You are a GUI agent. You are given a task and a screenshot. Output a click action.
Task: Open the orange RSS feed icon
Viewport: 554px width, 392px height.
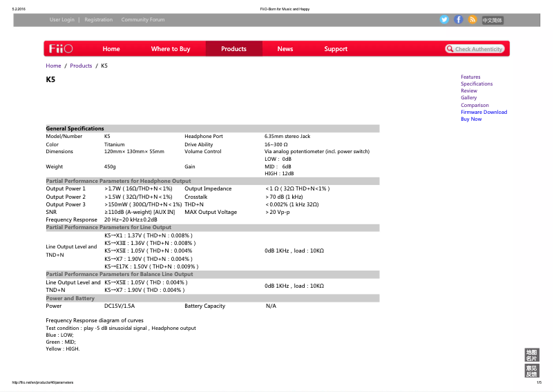pyautogui.click(x=472, y=20)
